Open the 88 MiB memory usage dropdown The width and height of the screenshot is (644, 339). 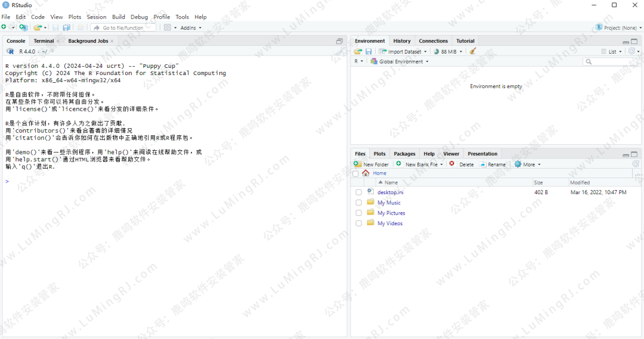tap(448, 52)
